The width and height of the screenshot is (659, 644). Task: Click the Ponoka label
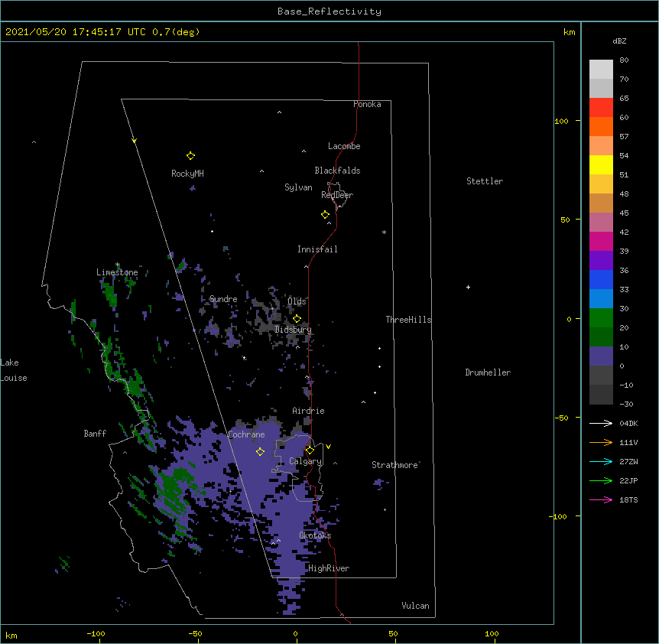point(367,104)
